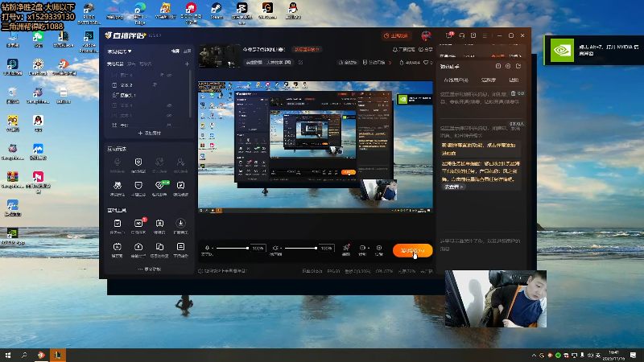Screen dimensions: 644x362
Task: Toggle the eye icon on the fifth source row
Action: [169, 115]
